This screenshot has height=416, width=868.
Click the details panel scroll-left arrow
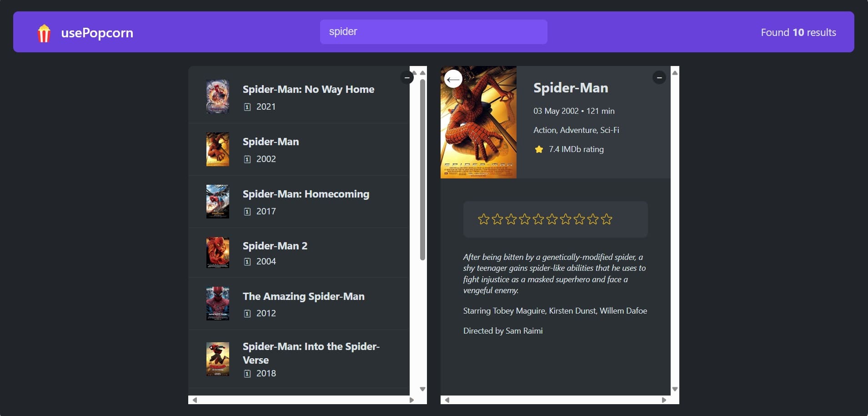tap(447, 400)
